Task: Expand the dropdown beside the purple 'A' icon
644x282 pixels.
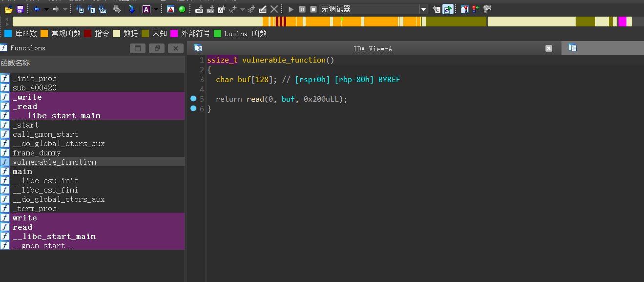Action: (156, 9)
